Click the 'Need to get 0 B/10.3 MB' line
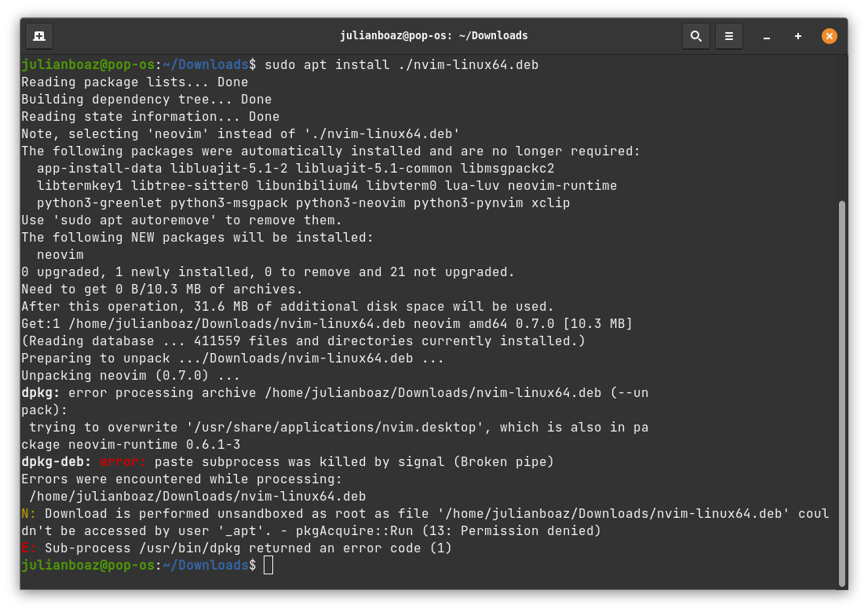Screen dimensions: 868x612 tap(162, 289)
